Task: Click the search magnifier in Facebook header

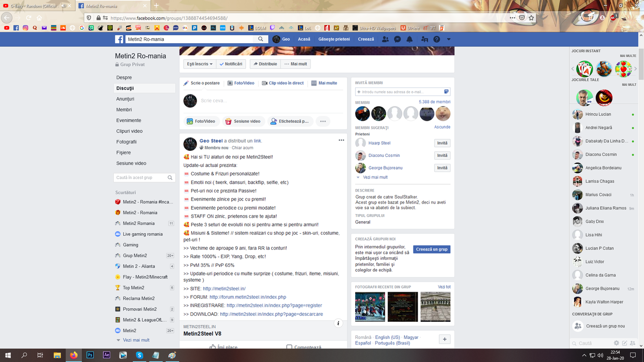Action: pyautogui.click(x=261, y=39)
